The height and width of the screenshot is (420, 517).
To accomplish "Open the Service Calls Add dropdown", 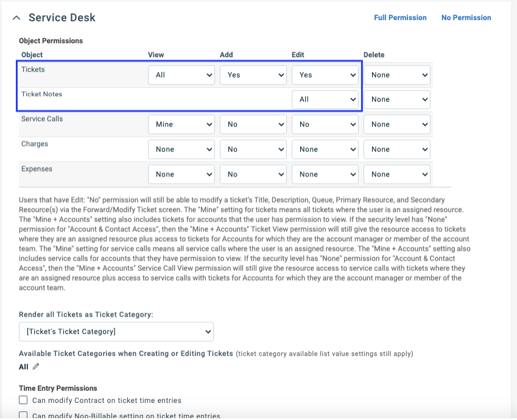I will [x=253, y=124].
